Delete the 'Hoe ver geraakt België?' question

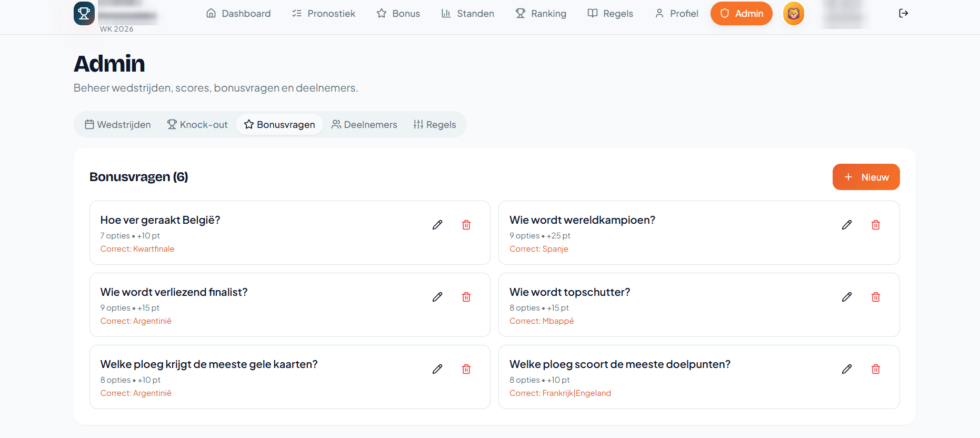[466, 225]
